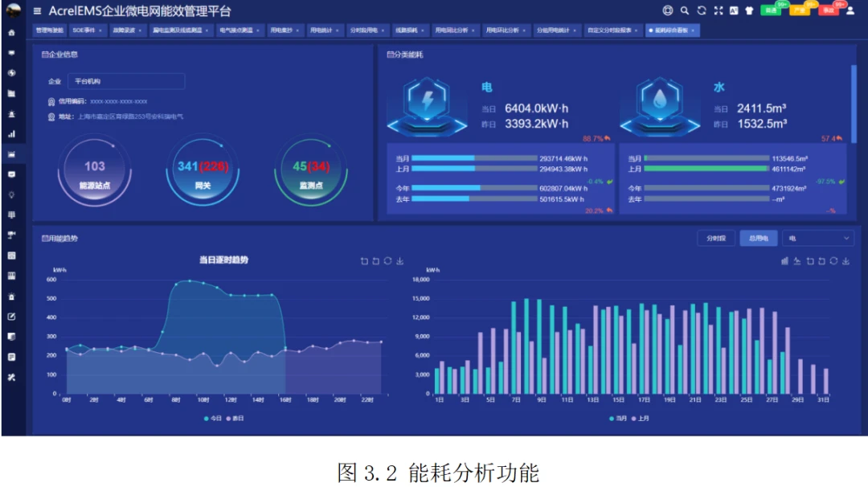Open the 电 energy type dropdown

(817, 239)
